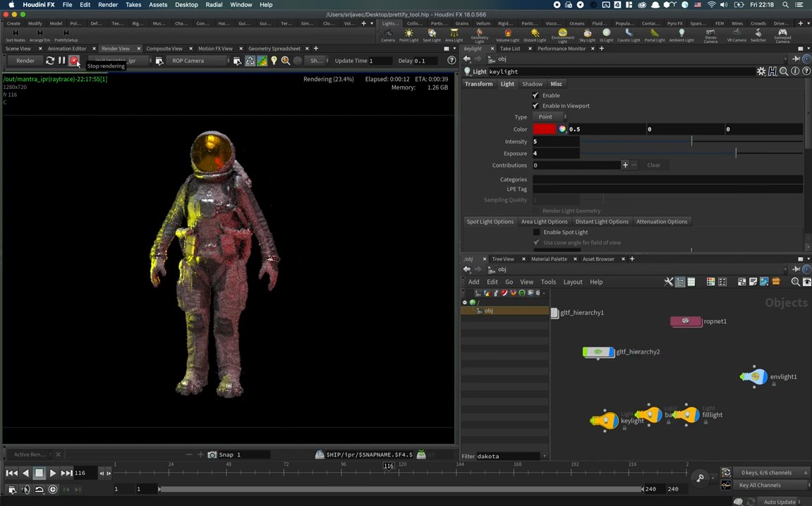Click the keylight node icon

605,421
